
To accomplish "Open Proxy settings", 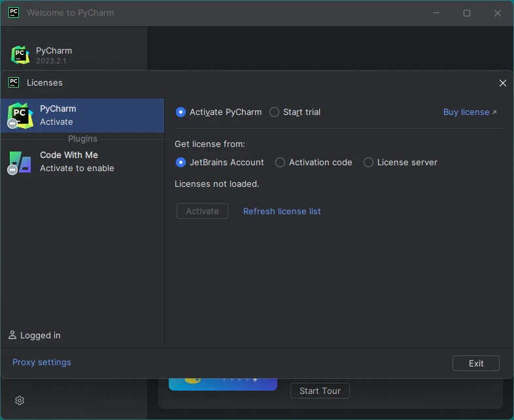I will click(x=42, y=363).
